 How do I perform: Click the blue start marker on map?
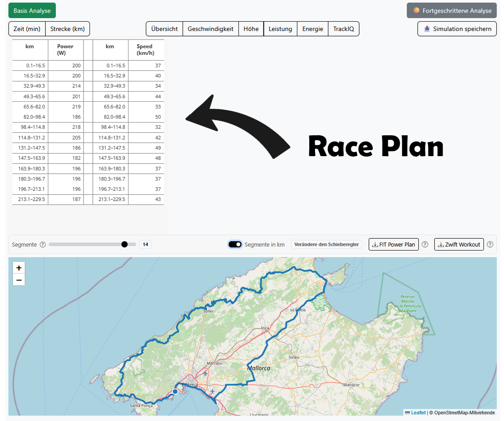(175, 391)
